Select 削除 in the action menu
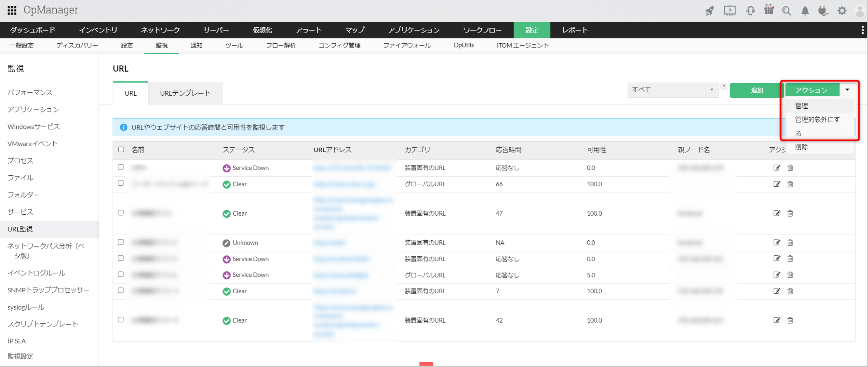Screen dimensions: 868x367 [x=819, y=147]
